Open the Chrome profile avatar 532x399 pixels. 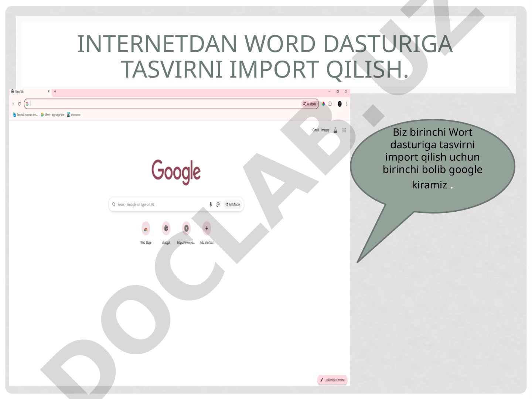point(340,104)
